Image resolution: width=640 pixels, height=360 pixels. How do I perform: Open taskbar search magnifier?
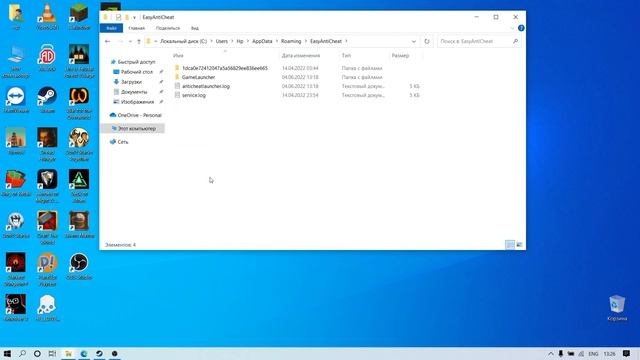point(22,353)
